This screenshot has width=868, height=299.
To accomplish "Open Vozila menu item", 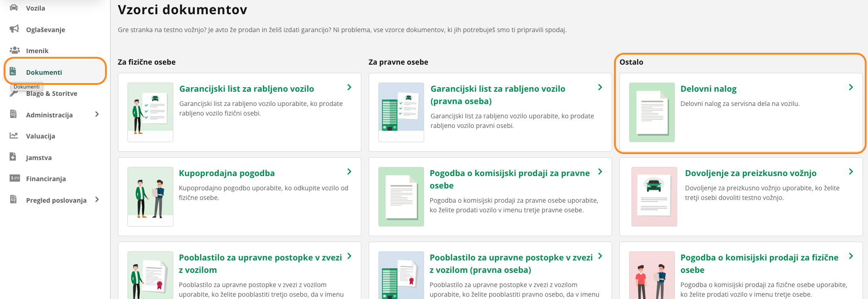I will click(x=35, y=8).
